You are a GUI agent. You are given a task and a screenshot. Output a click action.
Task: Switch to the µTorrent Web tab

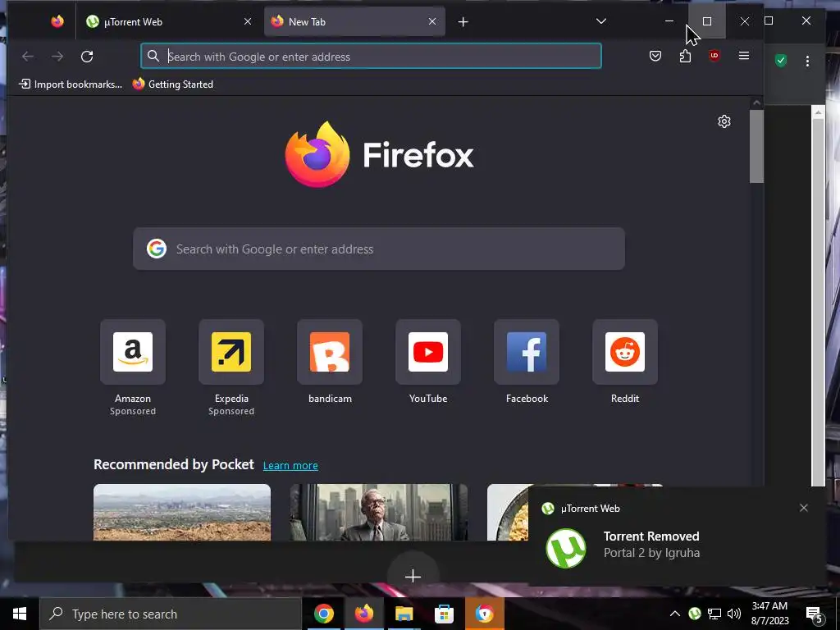169,21
